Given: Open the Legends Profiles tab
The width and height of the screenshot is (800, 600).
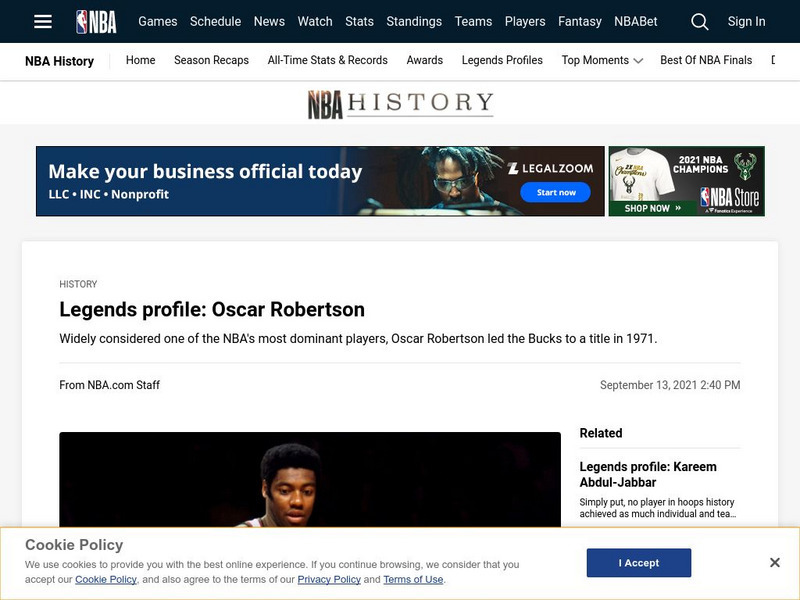Looking at the screenshot, I should [x=502, y=60].
